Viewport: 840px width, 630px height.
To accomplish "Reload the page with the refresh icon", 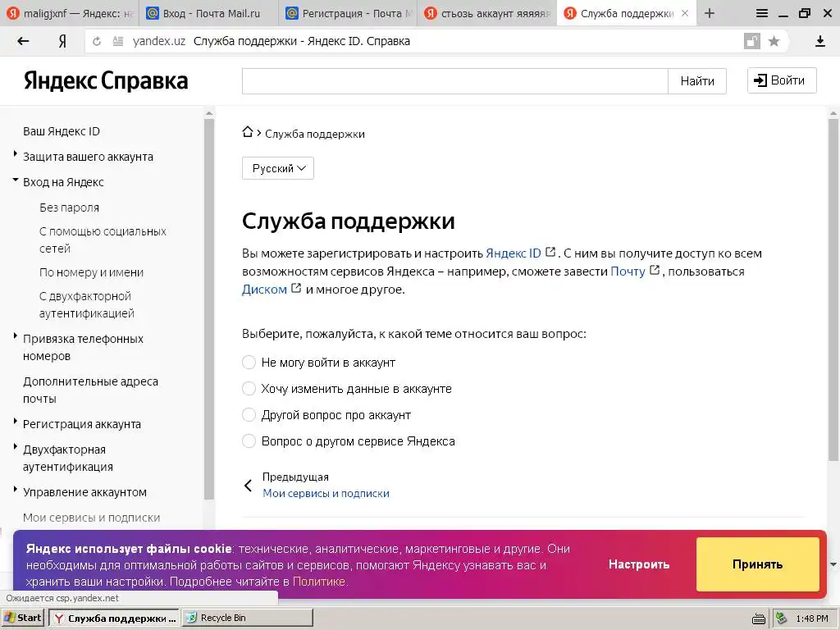I will (x=97, y=41).
